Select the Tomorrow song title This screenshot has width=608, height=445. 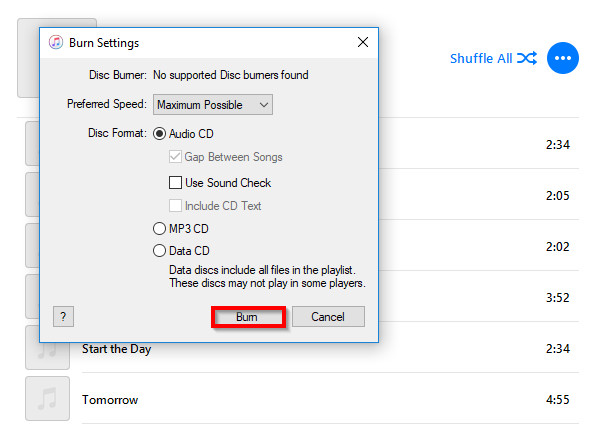pos(110,400)
